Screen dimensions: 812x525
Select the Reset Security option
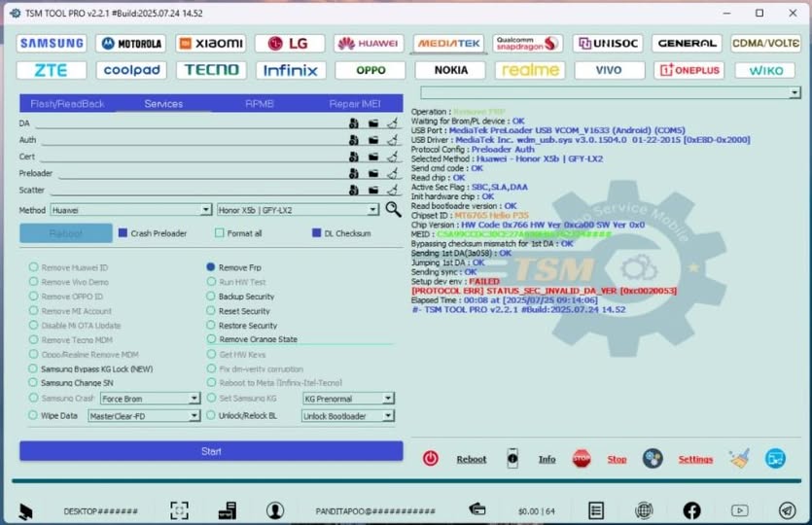pos(211,311)
